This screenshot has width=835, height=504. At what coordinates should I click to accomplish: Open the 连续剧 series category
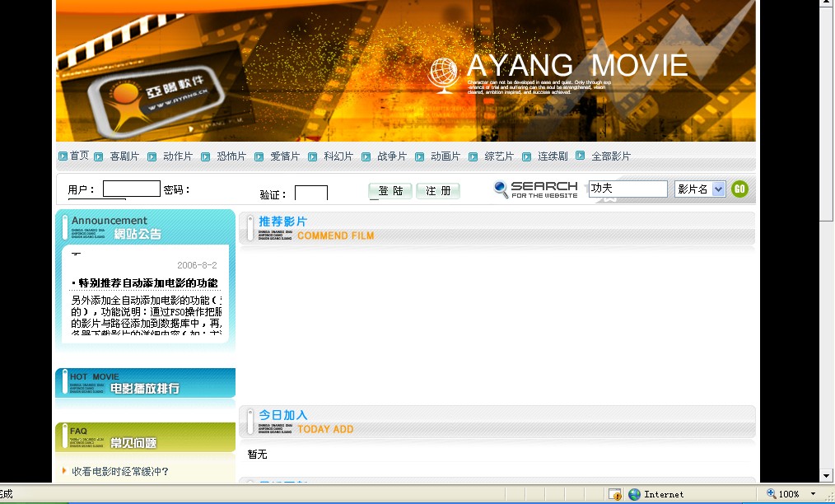pos(553,156)
